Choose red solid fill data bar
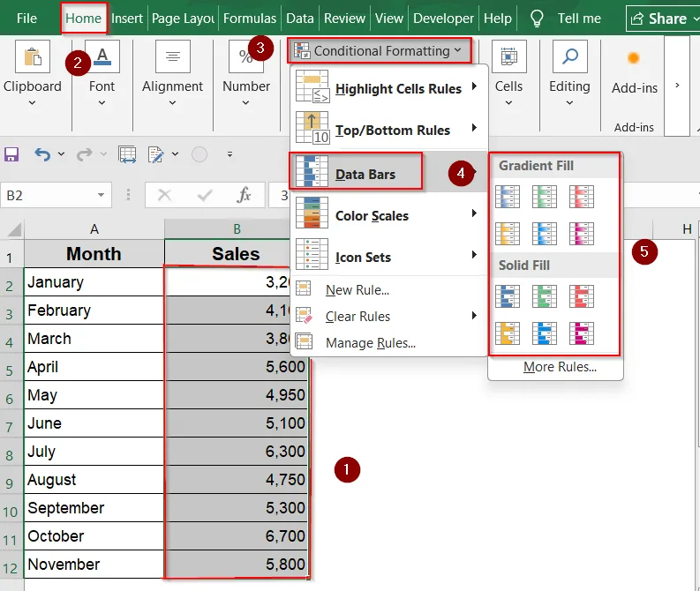 tap(582, 296)
